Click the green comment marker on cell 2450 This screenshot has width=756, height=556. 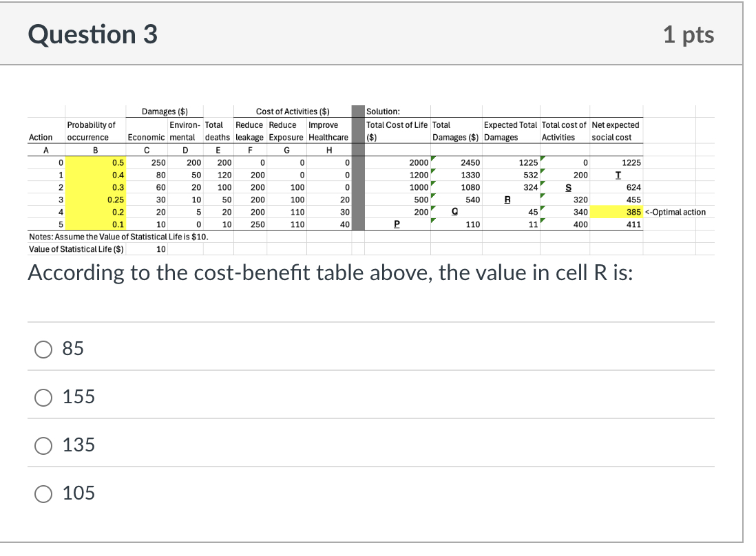[x=432, y=159]
